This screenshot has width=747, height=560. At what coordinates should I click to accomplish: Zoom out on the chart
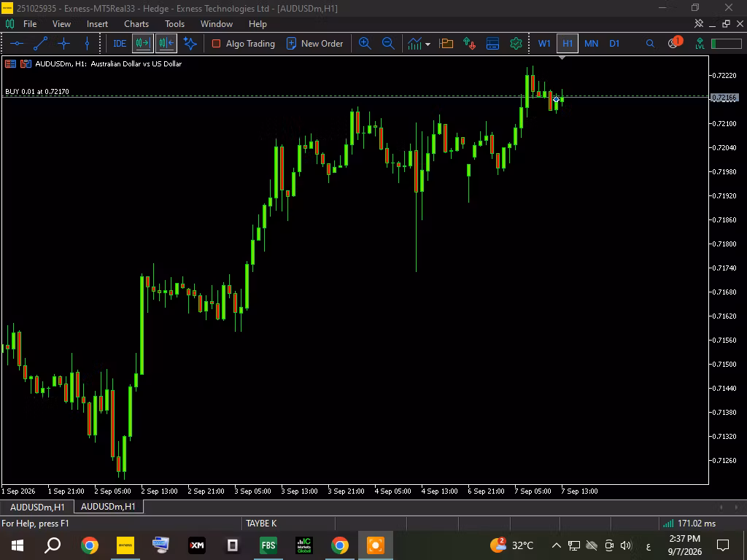coord(388,43)
